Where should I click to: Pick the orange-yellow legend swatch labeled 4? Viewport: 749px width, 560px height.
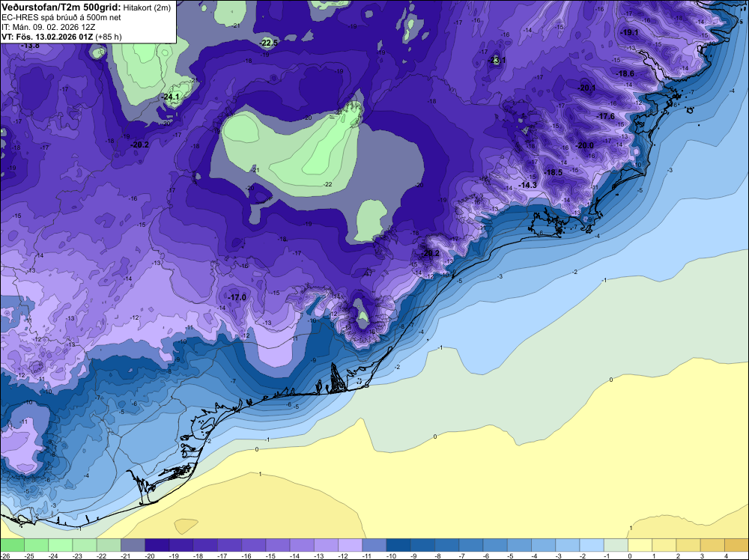pyautogui.click(x=736, y=545)
